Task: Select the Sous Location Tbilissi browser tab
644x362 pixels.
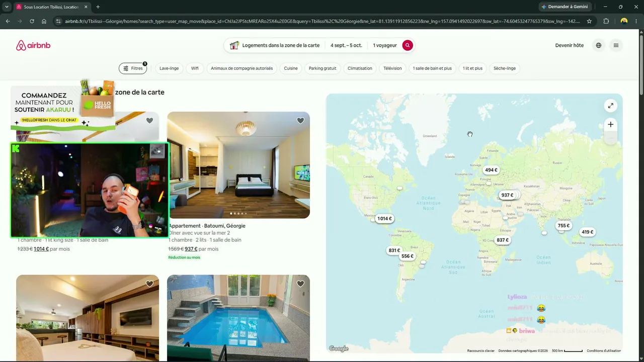Action: tap(52, 7)
